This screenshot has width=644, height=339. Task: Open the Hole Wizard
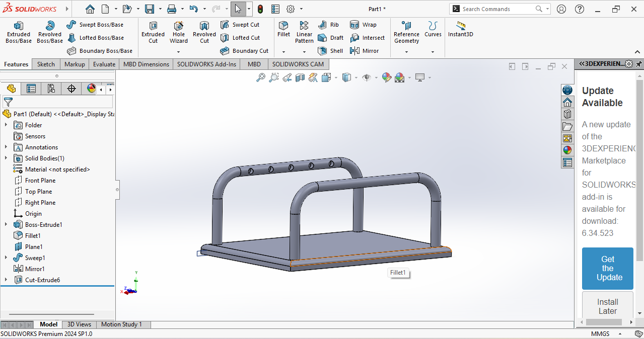click(179, 32)
